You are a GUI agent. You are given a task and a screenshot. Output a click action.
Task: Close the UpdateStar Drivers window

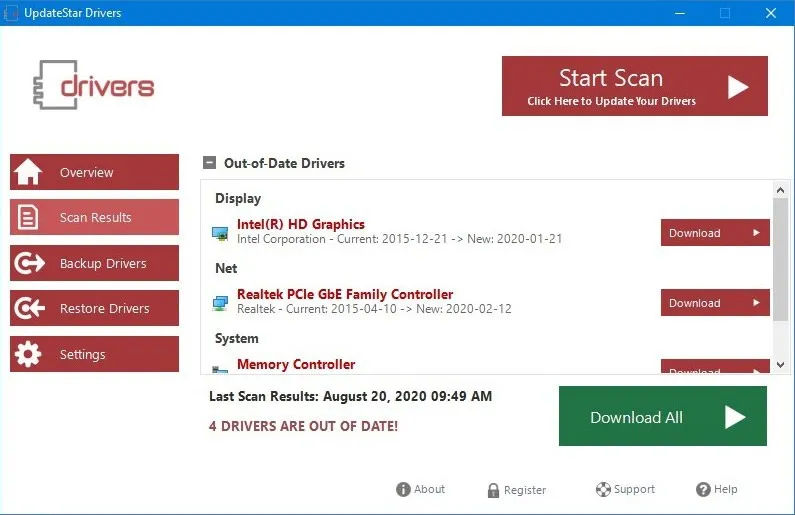(x=771, y=13)
